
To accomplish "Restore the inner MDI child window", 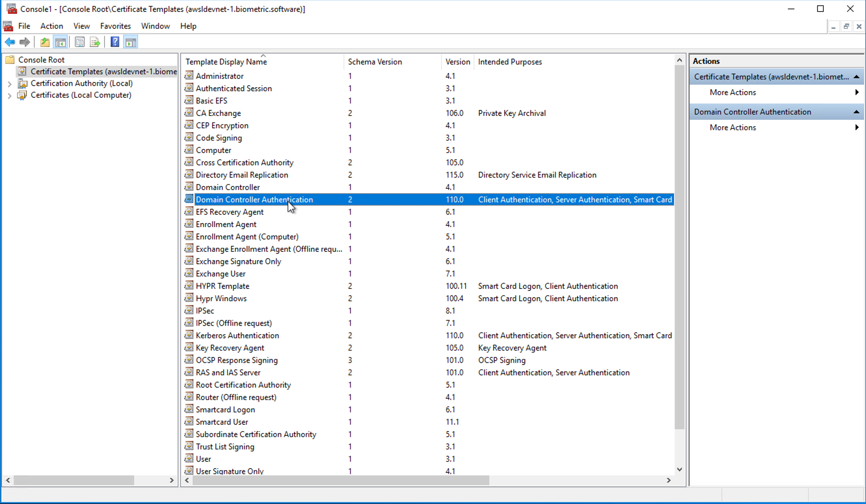I will 846,26.
